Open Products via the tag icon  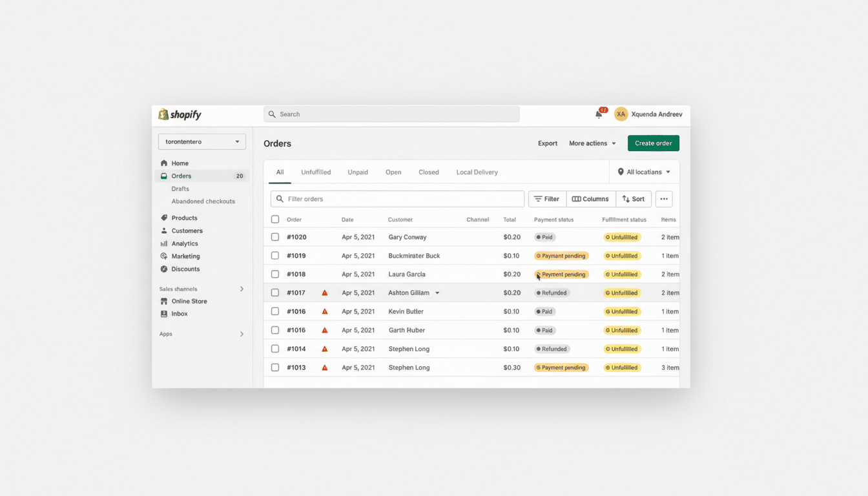click(164, 218)
